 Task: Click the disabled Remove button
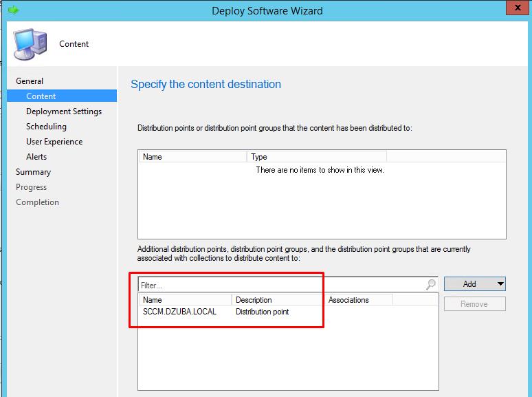(x=474, y=304)
